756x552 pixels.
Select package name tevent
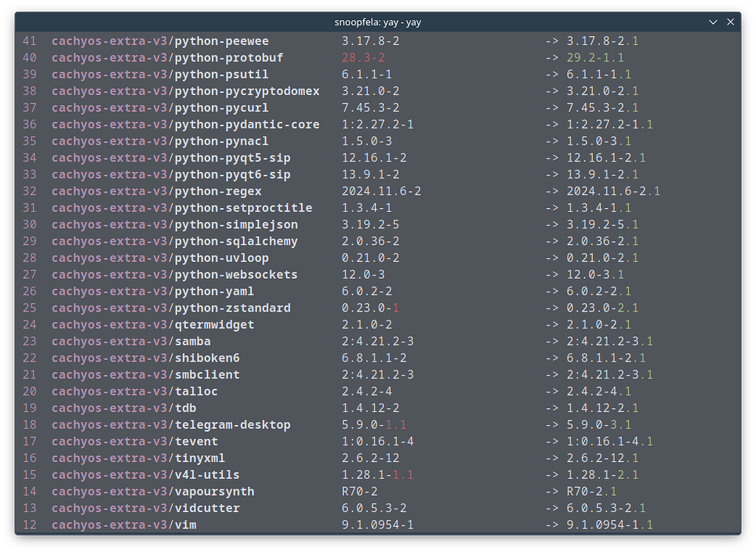196,441
